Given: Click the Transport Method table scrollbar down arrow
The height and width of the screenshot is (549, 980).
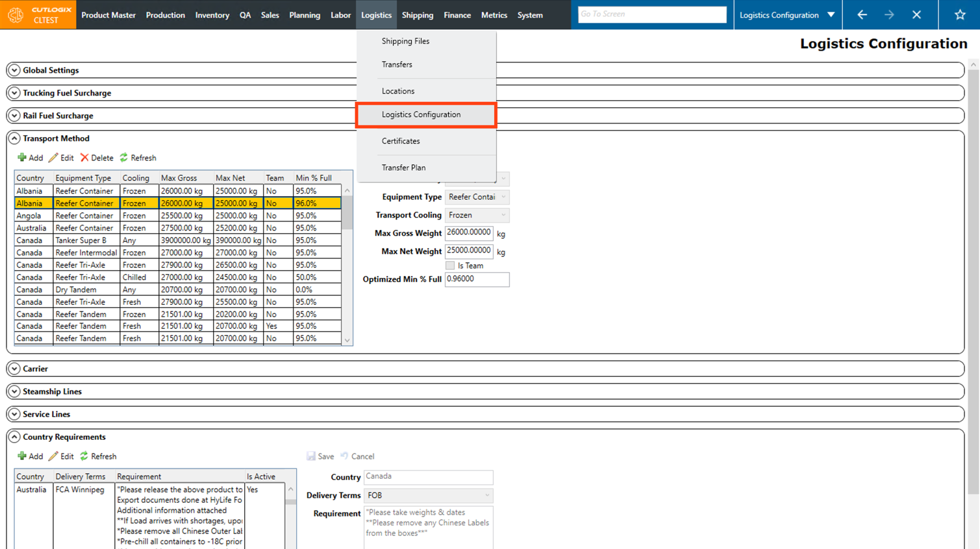Looking at the screenshot, I should click(x=347, y=340).
